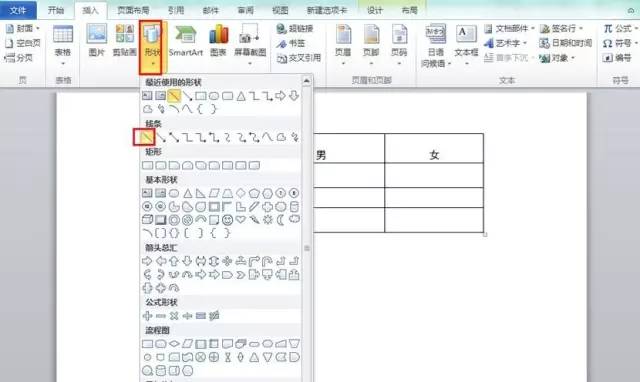Image resolution: width=640 pixels, height=382 pixels.
Task: Pick the Double Arrow line in 线条 section
Action: click(174, 138)
